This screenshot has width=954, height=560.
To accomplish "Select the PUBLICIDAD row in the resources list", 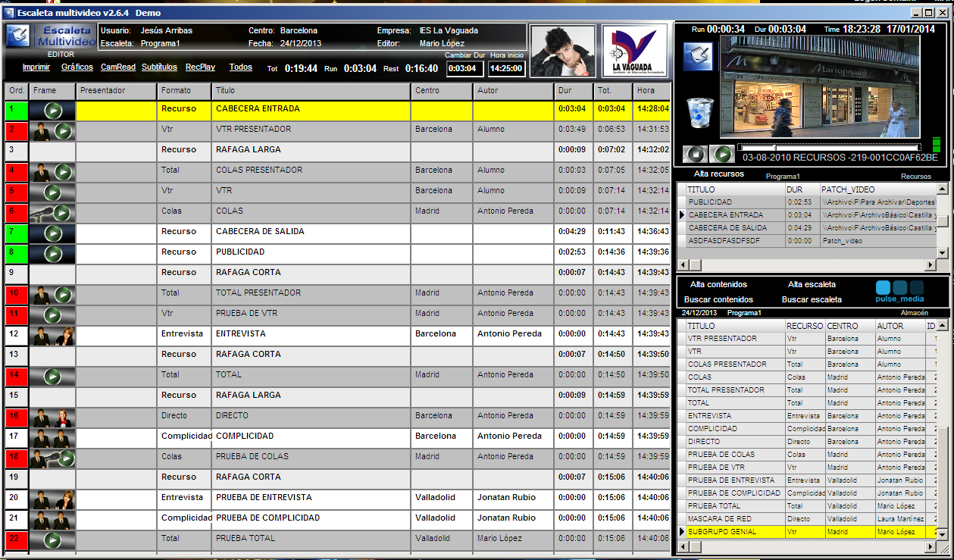I will pyautogui.click(x=810, y=202).
